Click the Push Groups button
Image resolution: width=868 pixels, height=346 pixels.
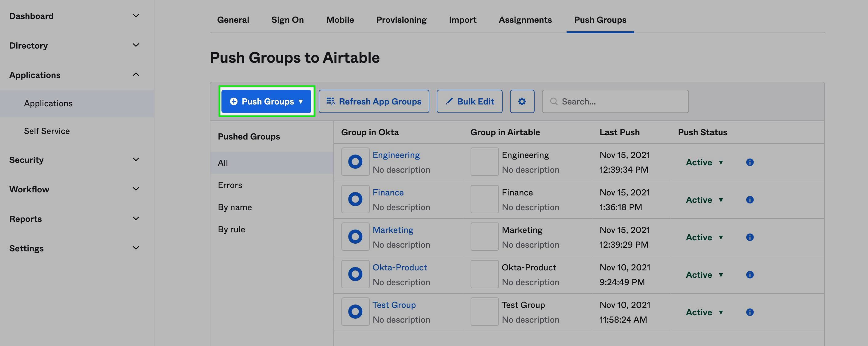click(266, 101)
